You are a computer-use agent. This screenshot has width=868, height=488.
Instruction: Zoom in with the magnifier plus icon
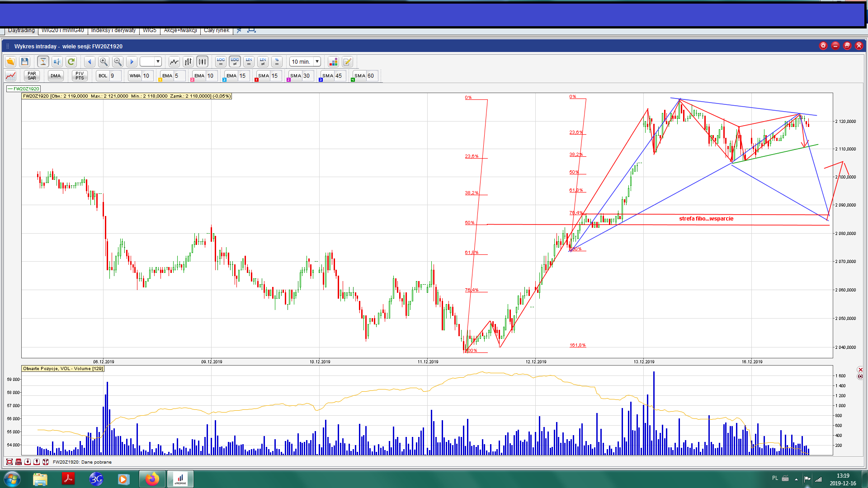104,62
